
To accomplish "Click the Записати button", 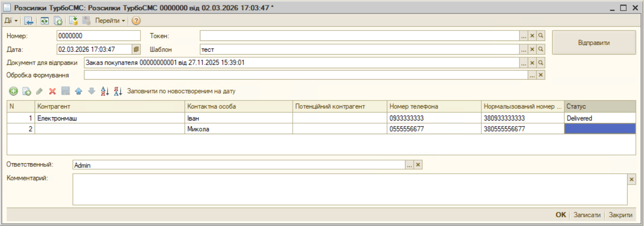I will tap(587, 215).
